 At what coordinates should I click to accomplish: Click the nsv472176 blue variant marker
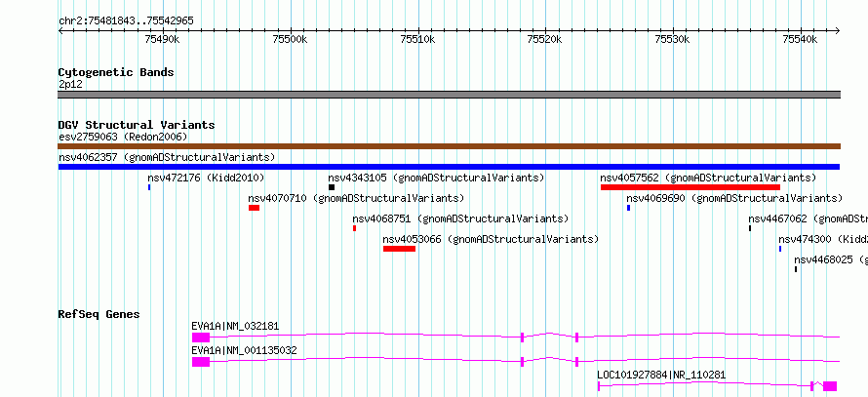(149, 187)
